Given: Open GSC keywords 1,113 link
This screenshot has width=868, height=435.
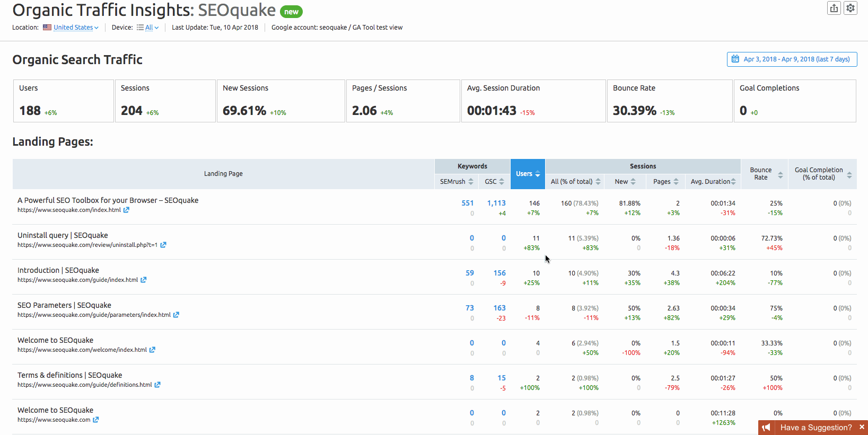Looking at the screenshot, I should pyautogui.click(x=496, y=203).
